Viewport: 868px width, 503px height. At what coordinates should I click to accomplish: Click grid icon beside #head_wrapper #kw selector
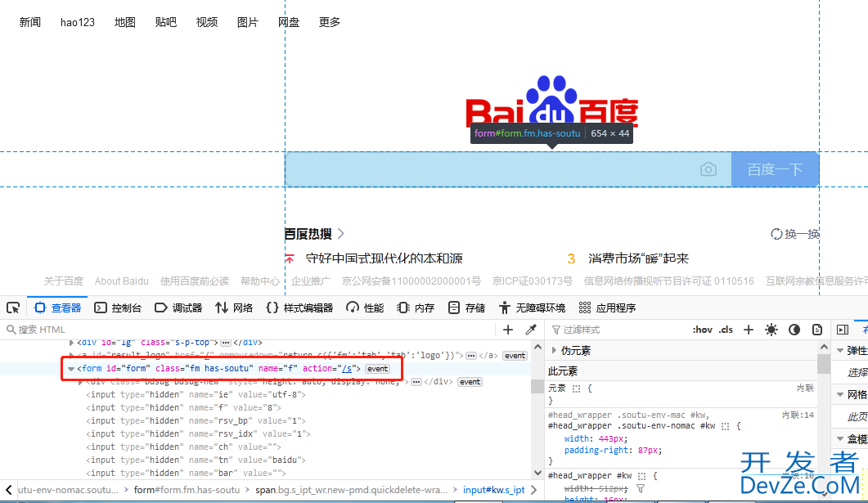tap(641, 476)
